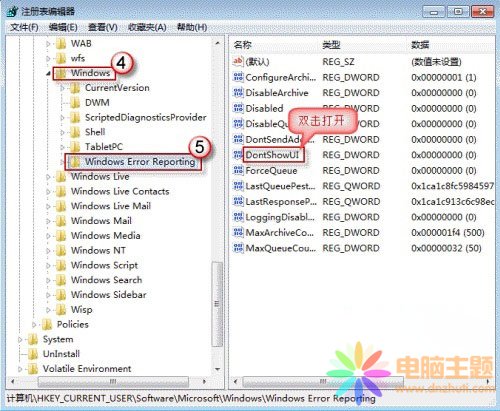Click the REG_SZ type cell
The image size is (500, 411).
point(338,62)
